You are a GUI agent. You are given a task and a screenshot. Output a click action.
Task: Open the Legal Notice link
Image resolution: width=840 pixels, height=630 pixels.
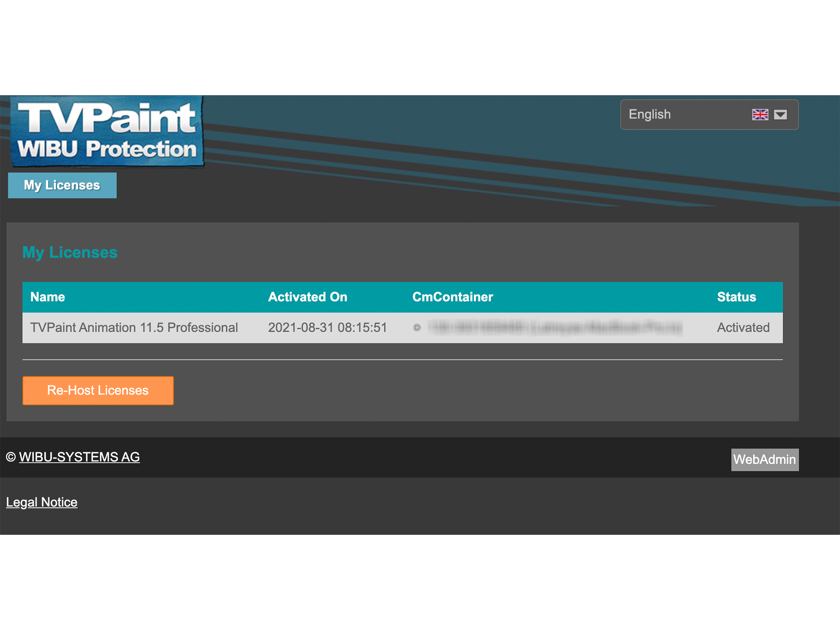pos(42,502)
